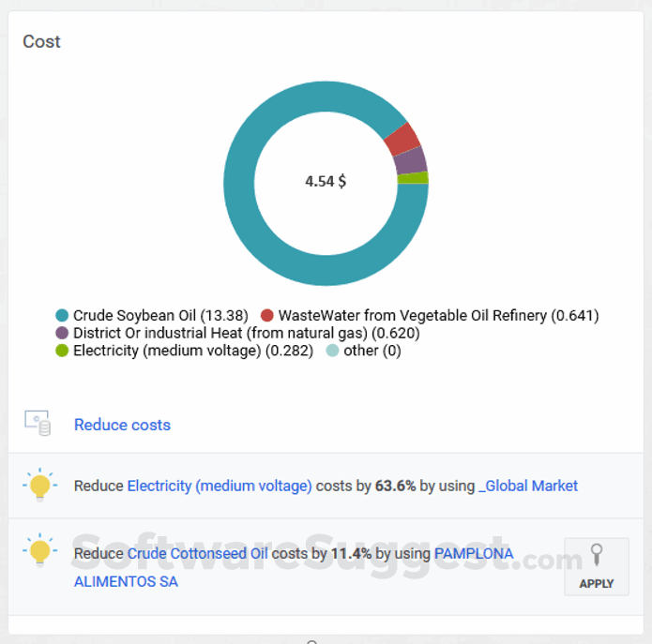Viewport: 652px width, 644px height.
Task: Click the lightbulb beside the Cottonseed Oil suggestion
Action: (39, 552)
